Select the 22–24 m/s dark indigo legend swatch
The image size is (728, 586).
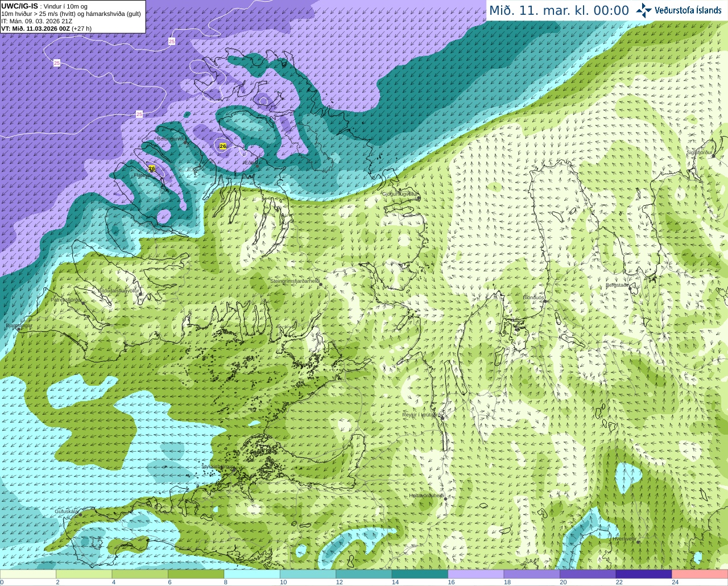tap(644, 574)
